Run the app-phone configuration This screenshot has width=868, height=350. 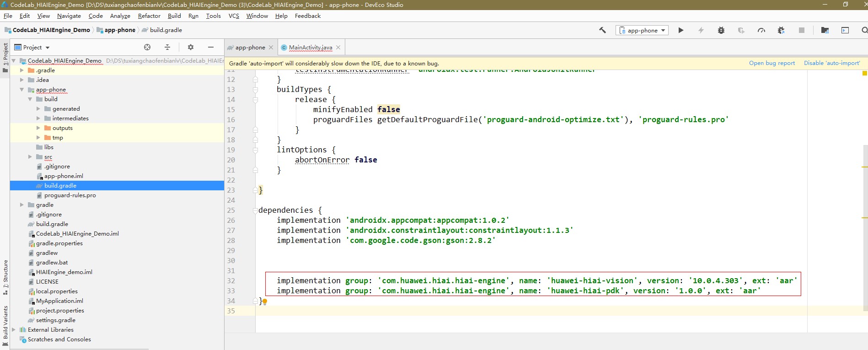coord(681,30)
